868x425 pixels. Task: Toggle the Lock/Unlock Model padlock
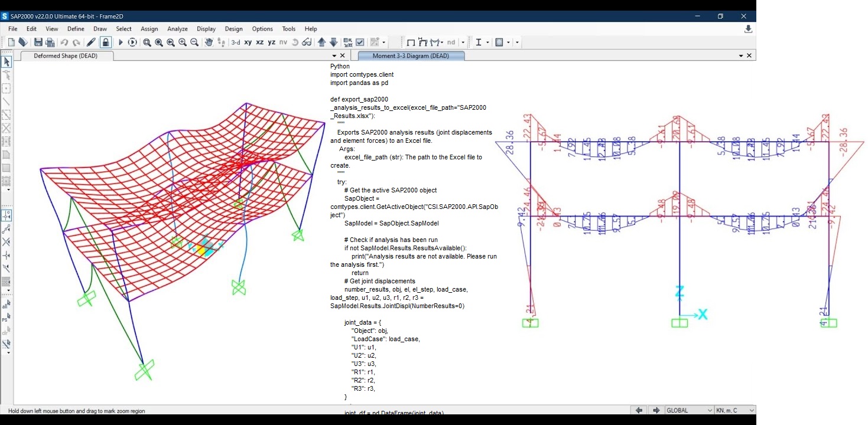(105, 42)
